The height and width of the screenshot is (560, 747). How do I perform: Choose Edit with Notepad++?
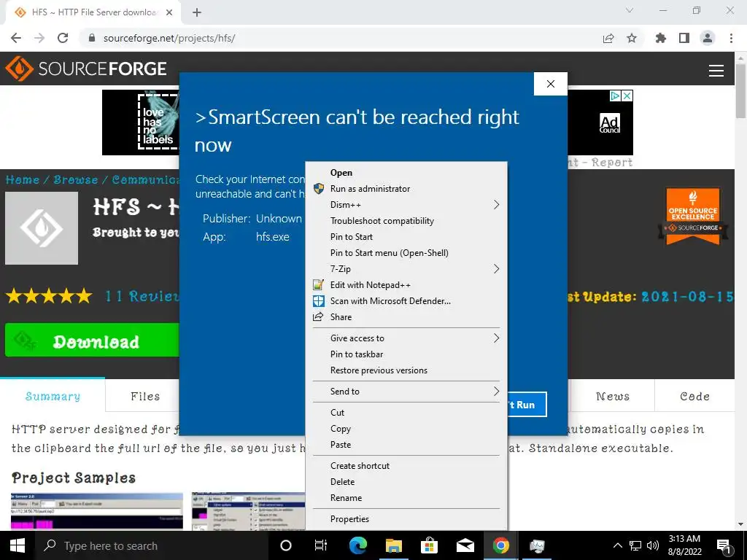[406, 285]
